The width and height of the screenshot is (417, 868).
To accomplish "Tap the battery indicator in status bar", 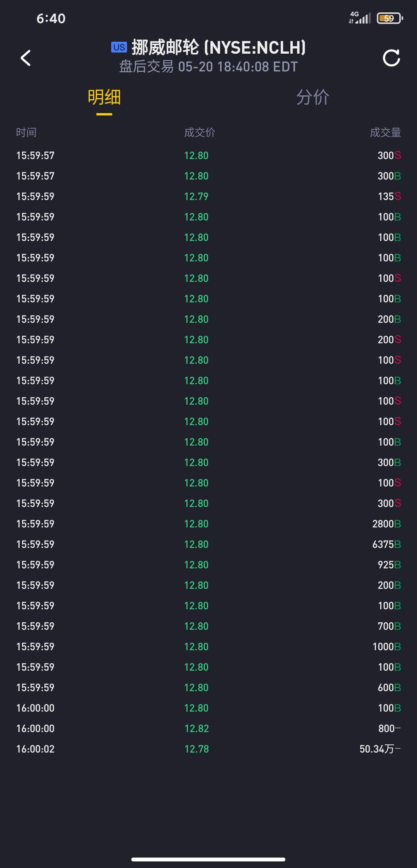I will [390, 18].
